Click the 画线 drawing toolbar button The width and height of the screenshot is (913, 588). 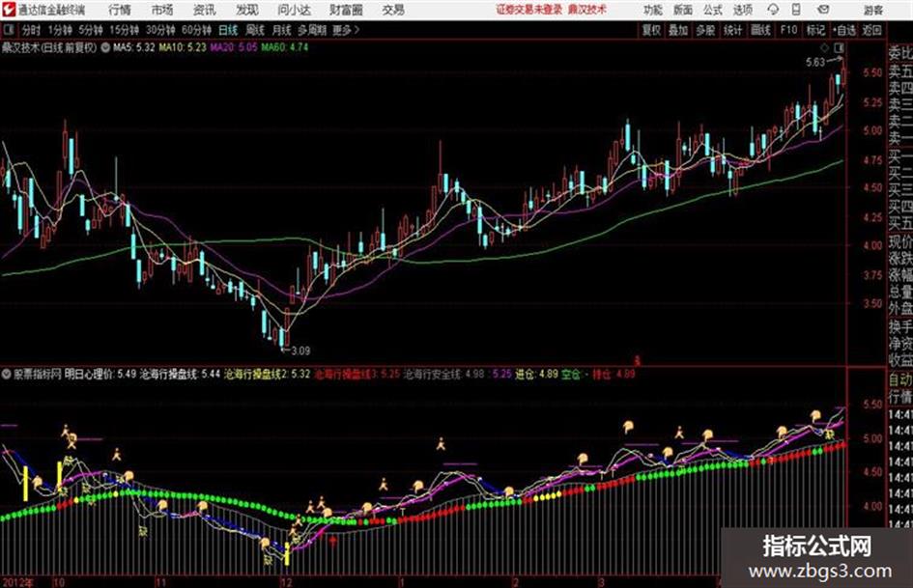tap(760, 30)
